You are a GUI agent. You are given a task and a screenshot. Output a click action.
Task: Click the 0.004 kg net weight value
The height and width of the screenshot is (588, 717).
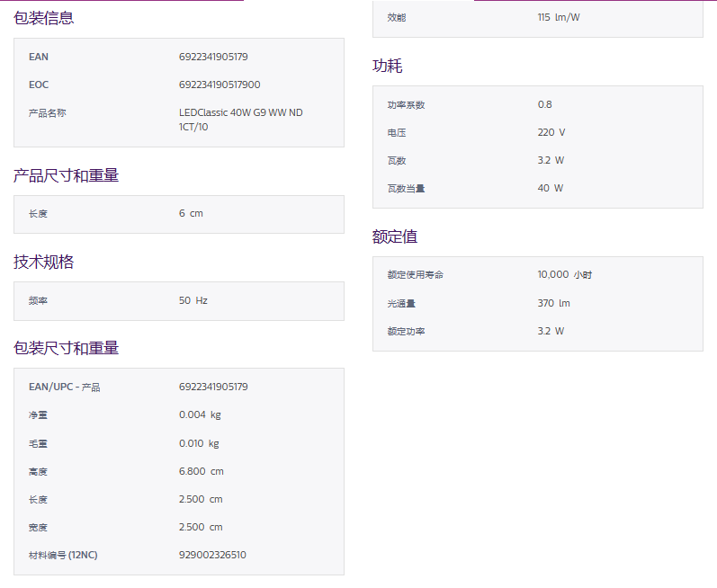click(200, 414)
